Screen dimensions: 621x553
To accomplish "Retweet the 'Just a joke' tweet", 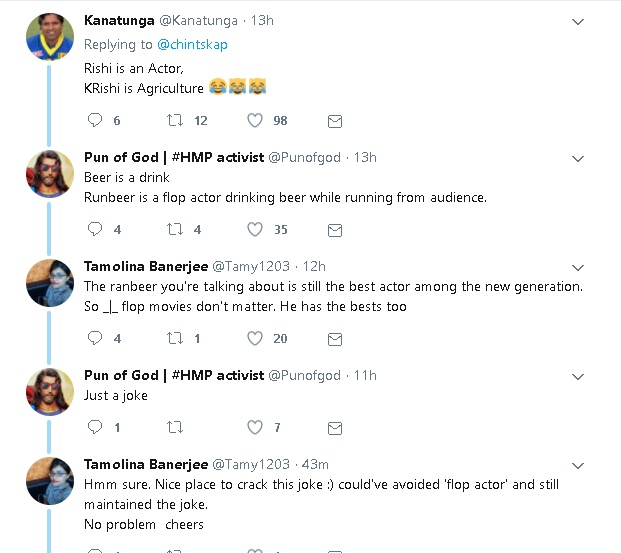I will (175, 428).
